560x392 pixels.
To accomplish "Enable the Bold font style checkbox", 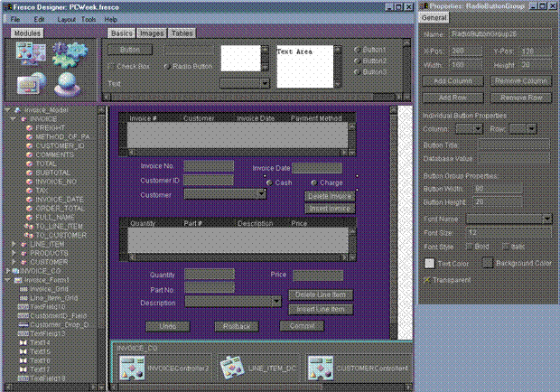I will click(x=471, y=246).
